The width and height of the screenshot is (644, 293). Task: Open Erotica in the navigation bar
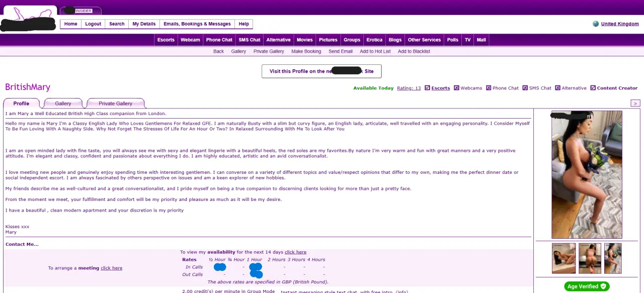pyautogui.click(x=374, y=40)
